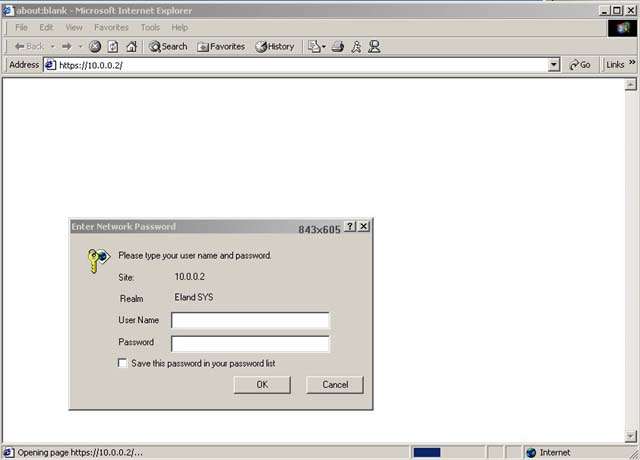Maximize the Internet Explorer window
Viewport: 640px width, 460px height.
[617, 11]
